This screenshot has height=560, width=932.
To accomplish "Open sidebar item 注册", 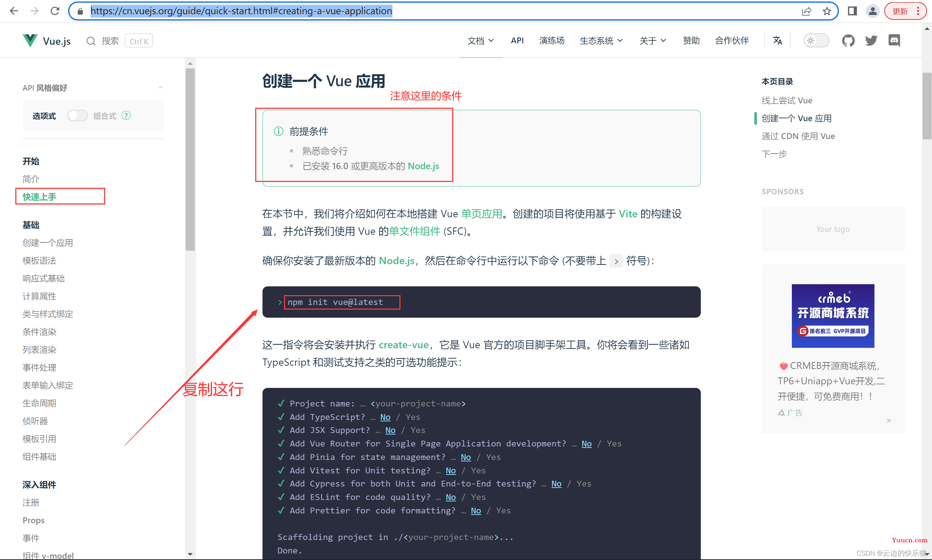I will coord(31,502).
